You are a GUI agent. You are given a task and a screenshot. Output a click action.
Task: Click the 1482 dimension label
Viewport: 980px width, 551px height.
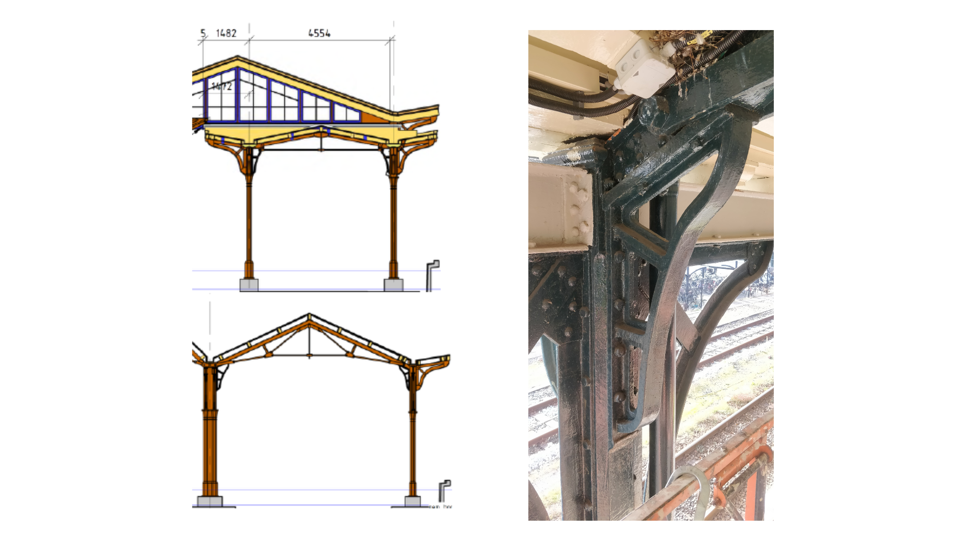[x=226, y=34]
